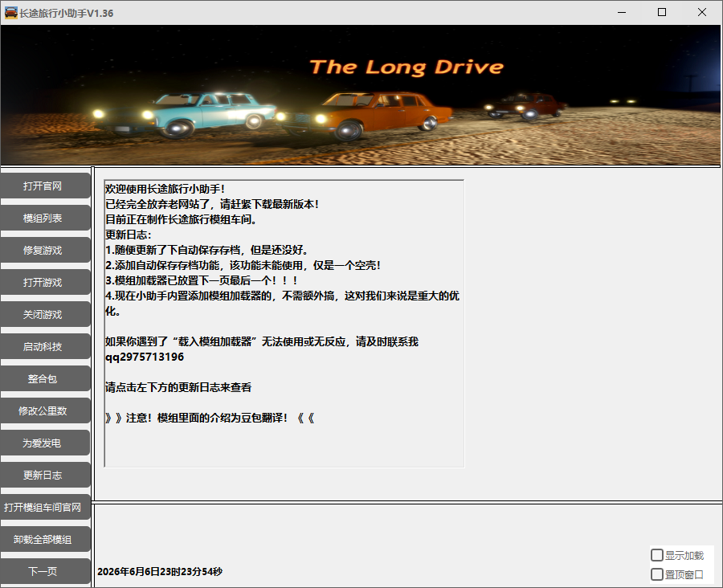The image size is (723, 588).
Task: Launch the game with 打开游戏
Action: click(45, 282)
